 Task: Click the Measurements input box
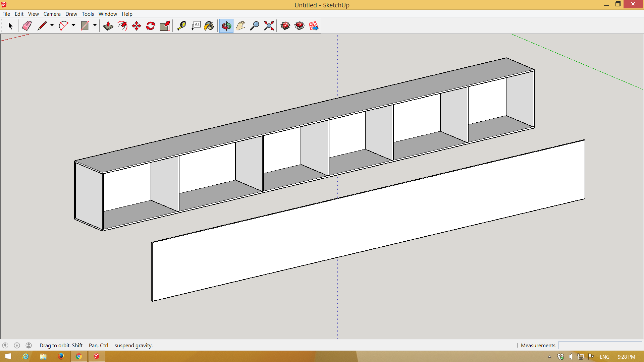600,345
